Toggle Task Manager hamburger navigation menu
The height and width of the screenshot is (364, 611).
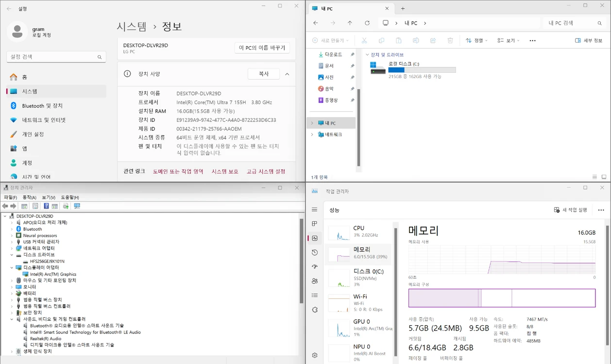pyautogui.click(x=315, y=210)
